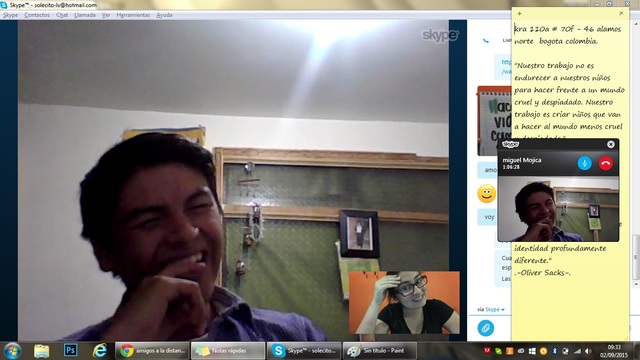Open the Skype menu in menu bar
This screenshot has width=640, height=360.
(10, 15)
